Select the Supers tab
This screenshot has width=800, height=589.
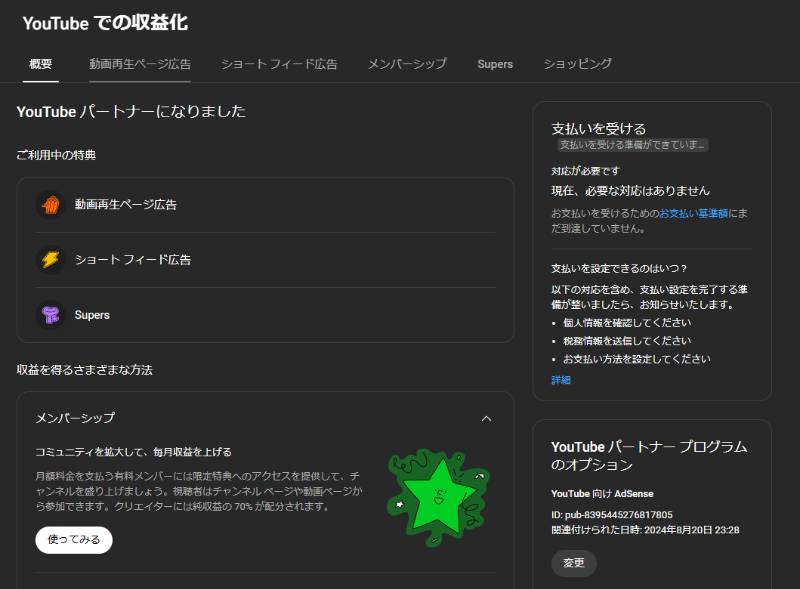[x=495, y=64]
